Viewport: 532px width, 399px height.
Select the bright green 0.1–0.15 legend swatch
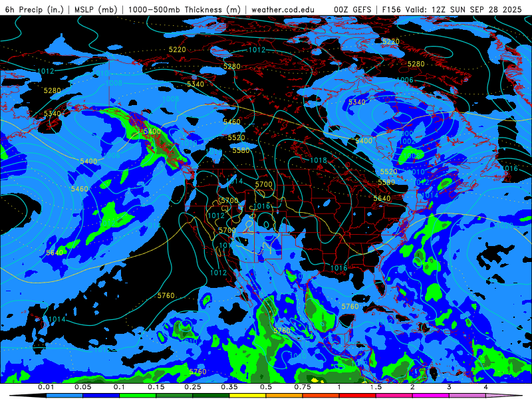(x=138, y=396)
